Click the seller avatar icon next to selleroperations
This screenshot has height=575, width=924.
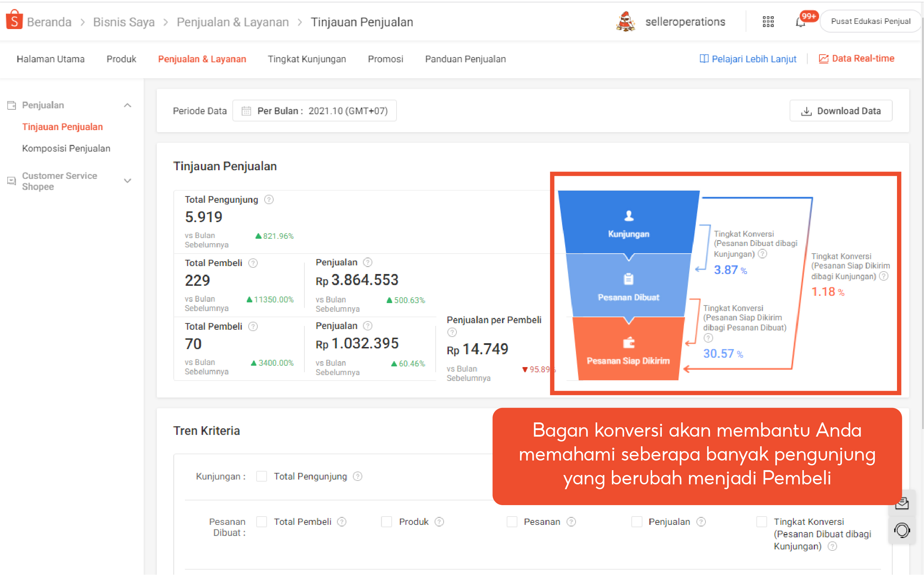pos(625,22)
